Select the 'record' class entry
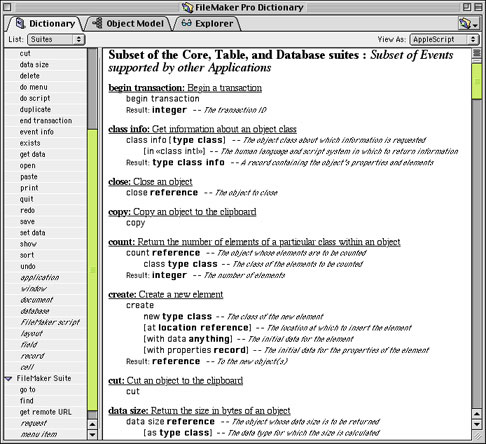The image size is (486, 444). click(x=32, y=356)
